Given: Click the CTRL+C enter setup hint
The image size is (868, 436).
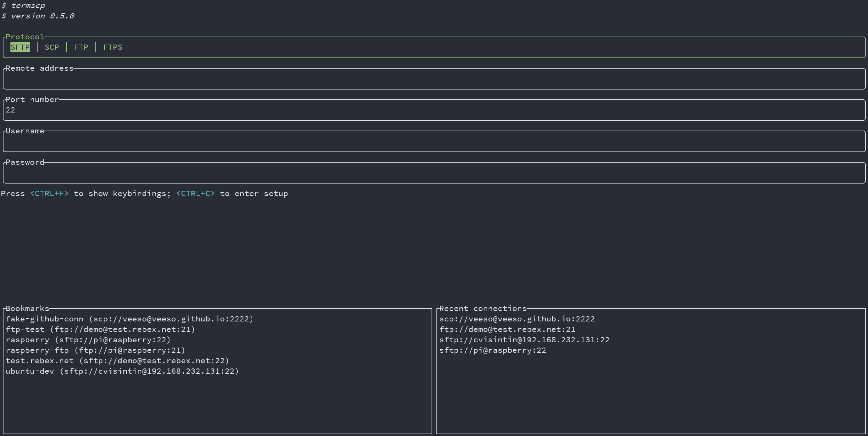Looking at the screenshot, I should (x=195, y=194).
